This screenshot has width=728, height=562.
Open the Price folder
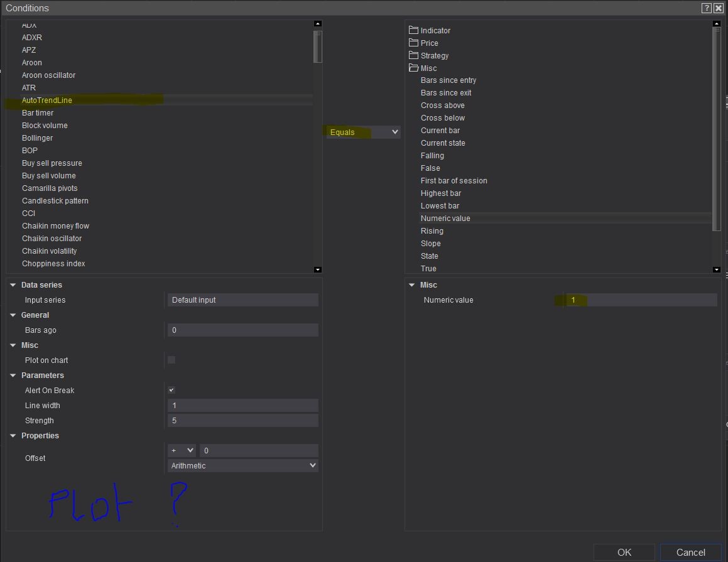point(423,43)
